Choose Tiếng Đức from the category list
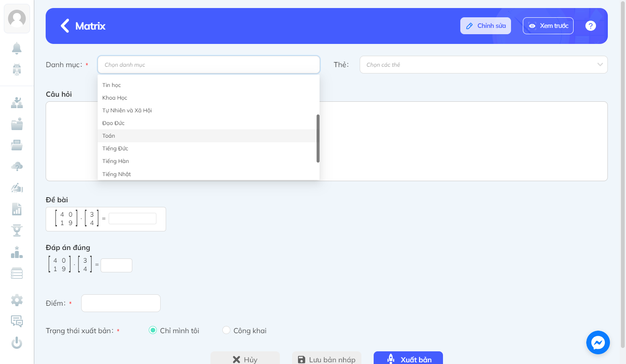 [207, 148]
